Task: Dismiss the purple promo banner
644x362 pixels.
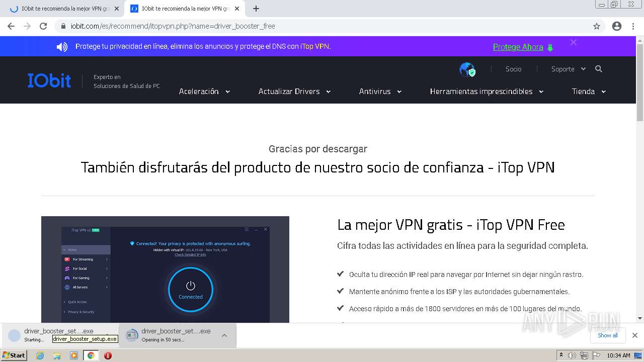Action: click(x=574, y=43)
